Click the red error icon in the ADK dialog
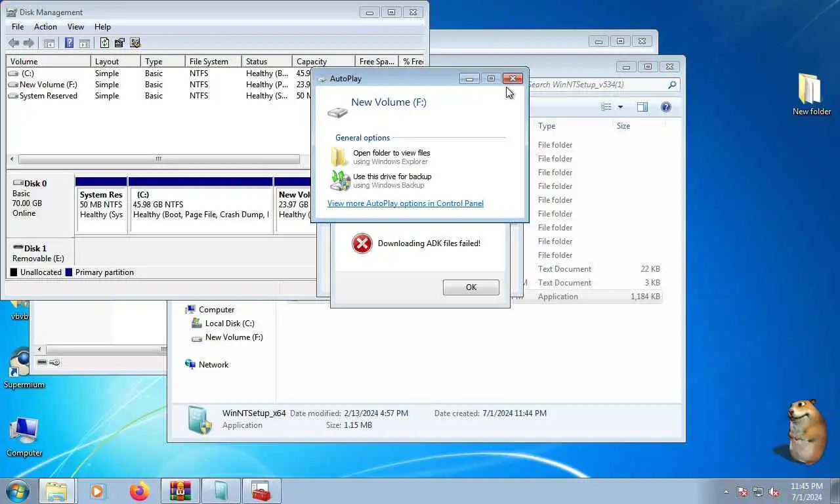Screen dimensions: 840x504 [362, 243]
